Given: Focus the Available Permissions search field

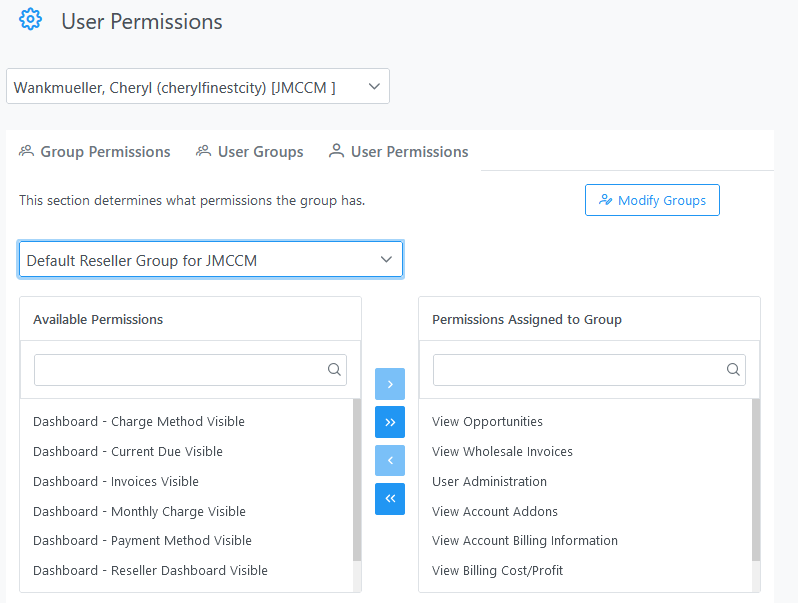Looking at the screenshot, I should tap(190, 370).
